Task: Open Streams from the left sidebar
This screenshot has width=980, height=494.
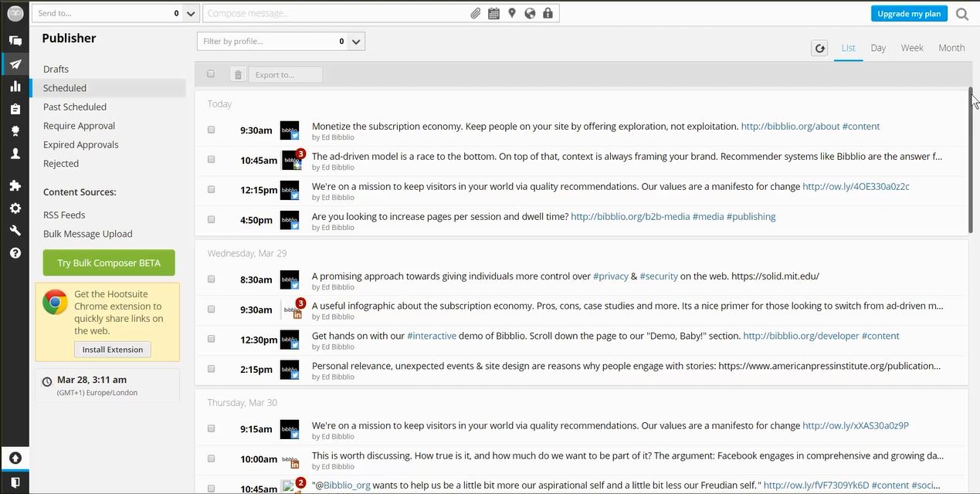Action: coord(15,41)
